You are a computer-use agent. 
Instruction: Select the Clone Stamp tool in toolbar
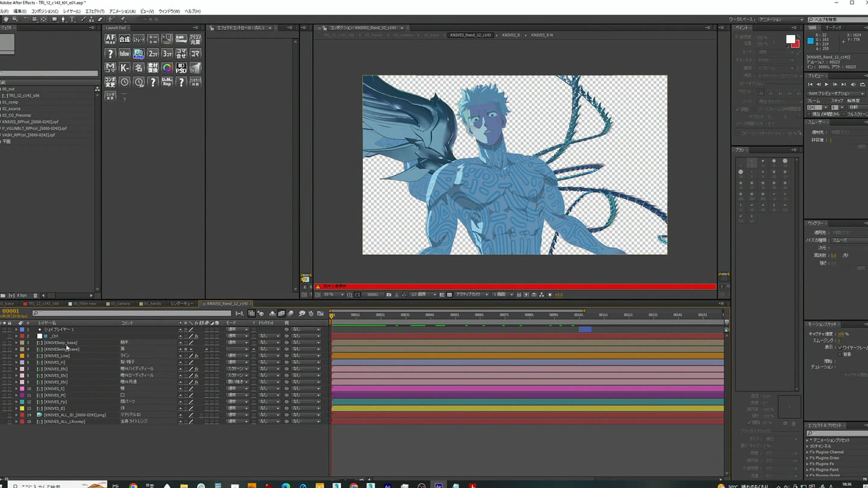(91, 19)
